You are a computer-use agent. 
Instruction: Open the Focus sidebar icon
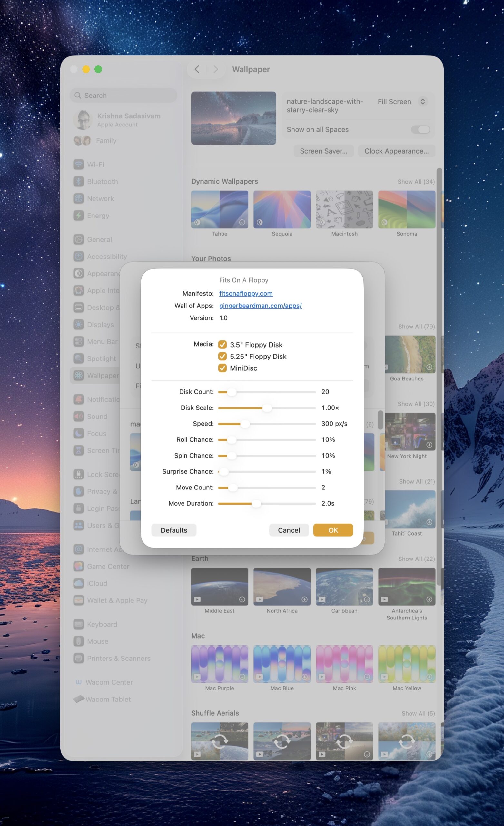(78, 433)
